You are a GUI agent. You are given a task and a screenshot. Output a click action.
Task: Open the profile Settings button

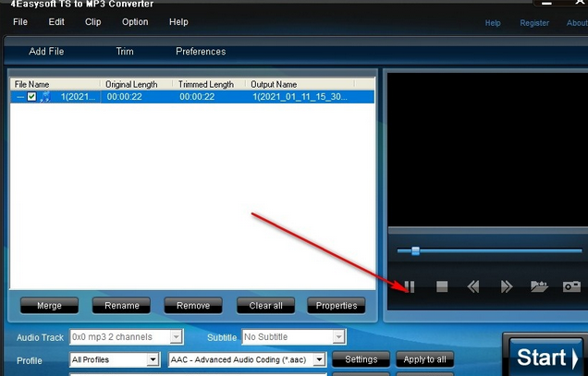[x=361, y=359]
